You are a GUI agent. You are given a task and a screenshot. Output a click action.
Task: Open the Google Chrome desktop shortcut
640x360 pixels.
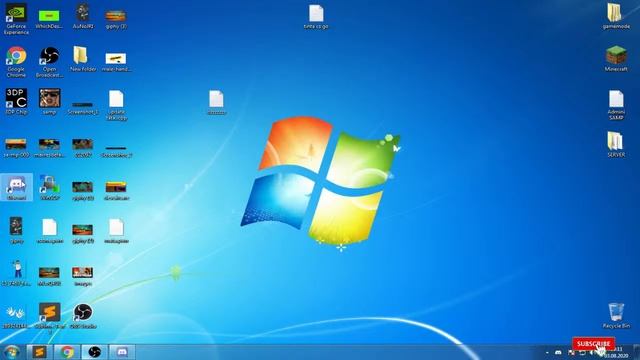click(16, 62)
